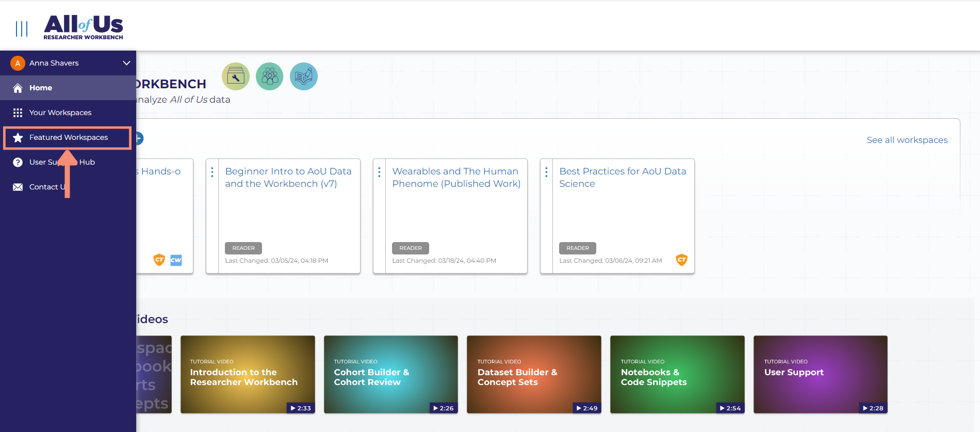
Task: Open Your Workspaces from the side menu
Action: [x=68, y=113]
